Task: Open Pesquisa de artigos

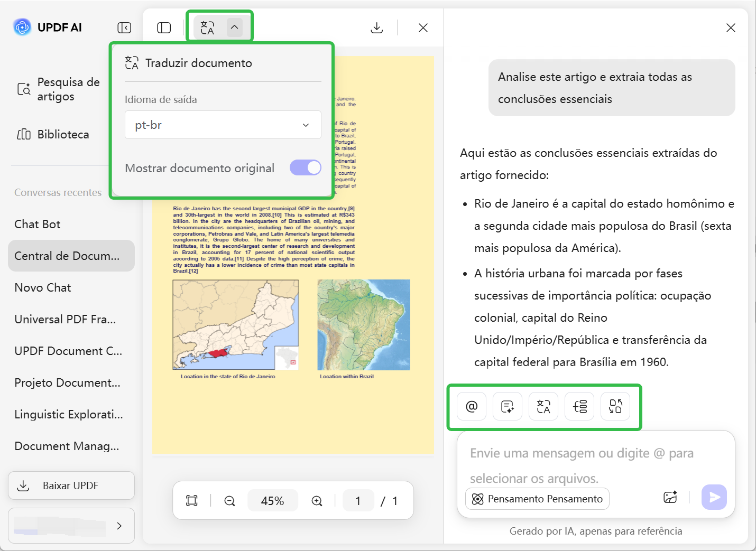Action: click(59, 89)
